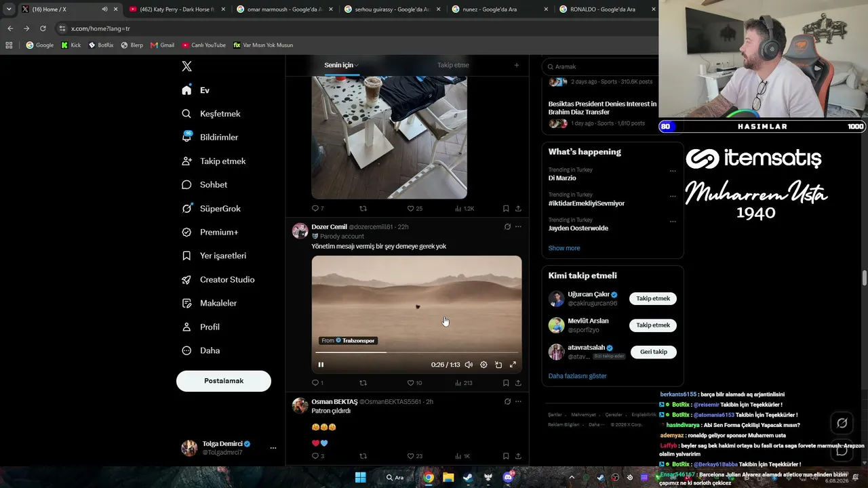The height and width of the screenshot is (488, 868).
Task: Open the Bildirimler bell icon
Action: pos(186,137)
